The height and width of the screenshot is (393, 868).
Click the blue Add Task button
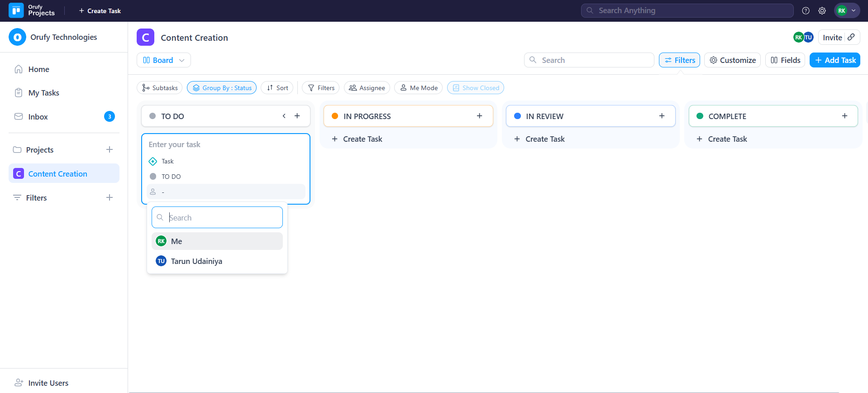(835, 60)
